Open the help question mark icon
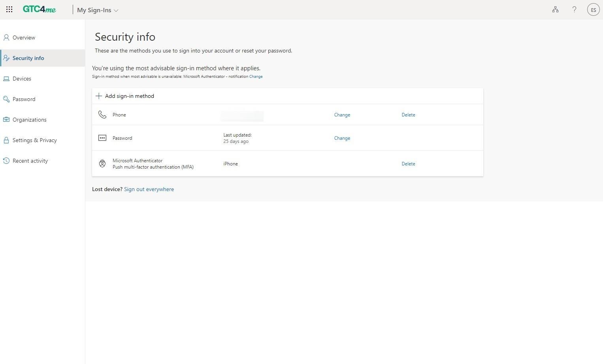Viewport: 603px width, 364px height. 574,9
